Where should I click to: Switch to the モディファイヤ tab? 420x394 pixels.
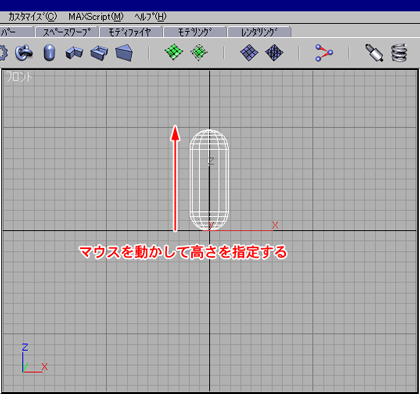point(130,32)
